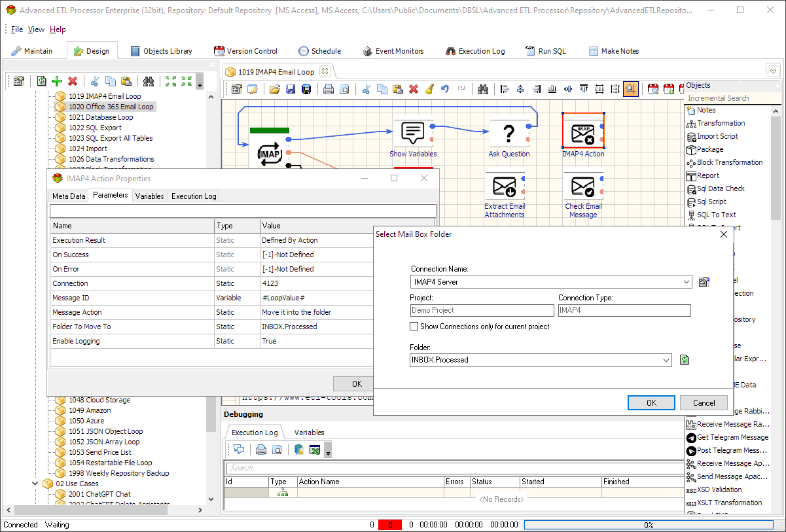
Task: Switch to the Variables tab in properties dialog
Action: coord(150,196)
